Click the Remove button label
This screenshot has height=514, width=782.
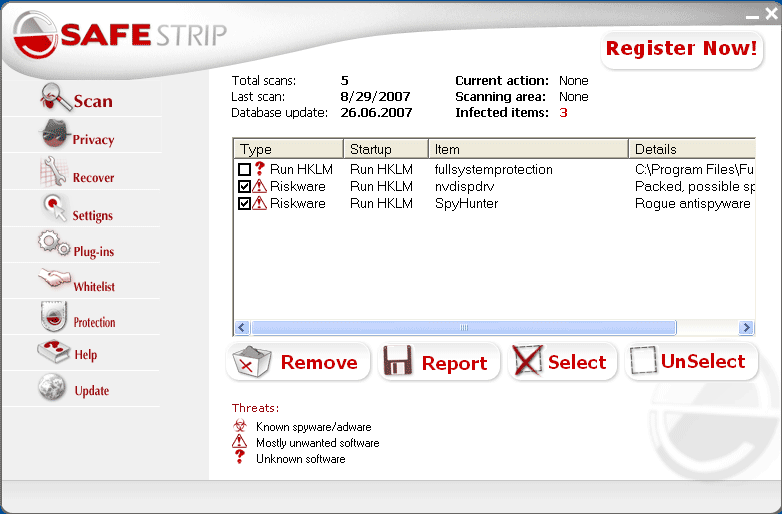pyautogui.click(x=319, y=362)
